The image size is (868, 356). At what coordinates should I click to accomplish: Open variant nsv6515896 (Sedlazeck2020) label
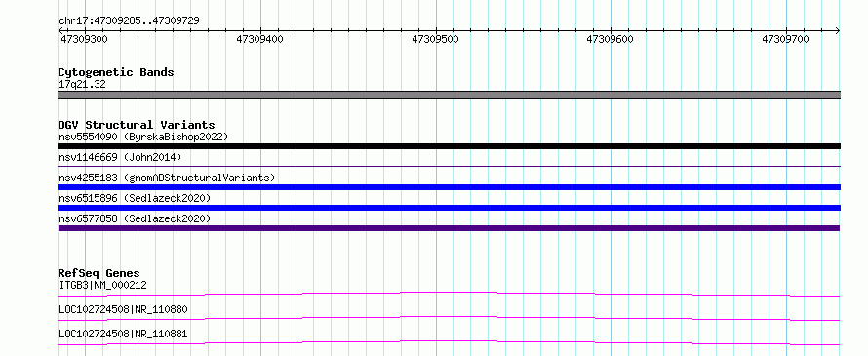click(x=135, y=198)
